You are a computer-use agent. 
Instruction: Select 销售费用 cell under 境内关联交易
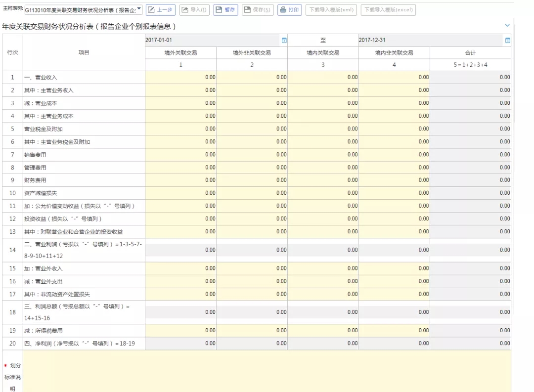323,155
